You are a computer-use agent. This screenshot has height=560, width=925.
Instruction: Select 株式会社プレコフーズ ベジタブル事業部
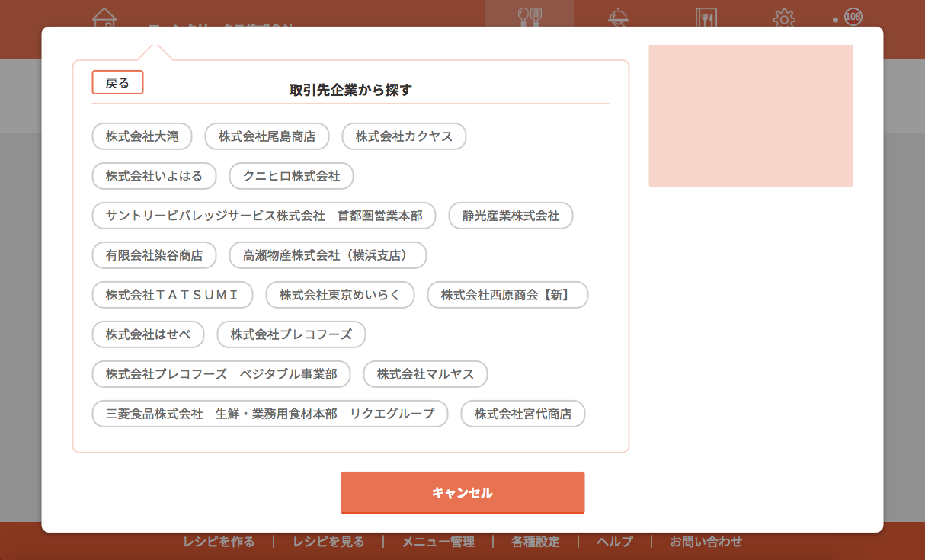click(222, 374)
